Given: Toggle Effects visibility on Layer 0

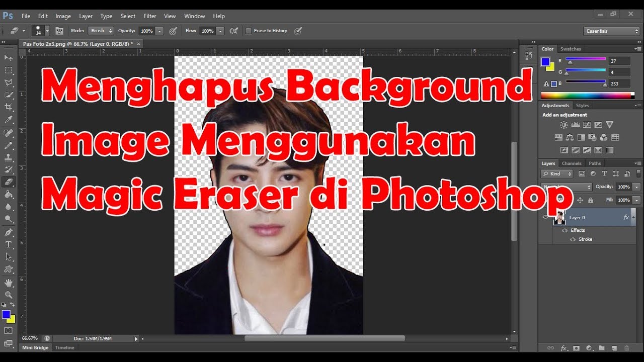Looking at the screenshot, I should click(x=565, y=230).
